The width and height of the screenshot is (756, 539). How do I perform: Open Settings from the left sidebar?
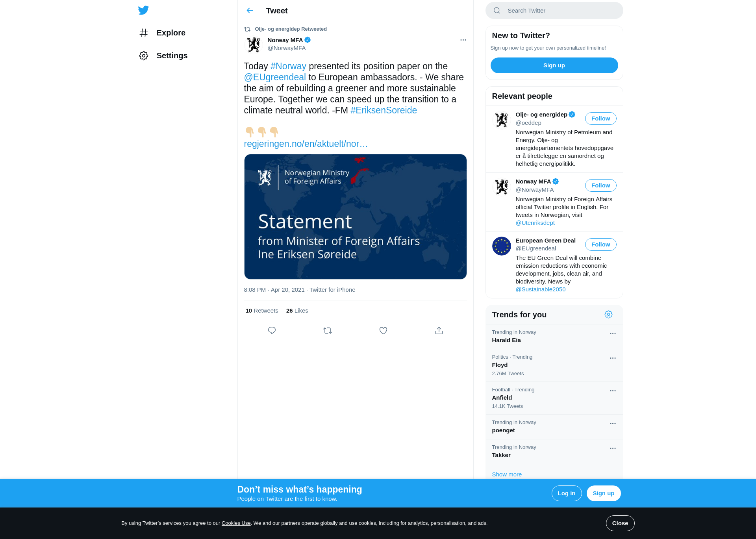click(x=163, y=56)
